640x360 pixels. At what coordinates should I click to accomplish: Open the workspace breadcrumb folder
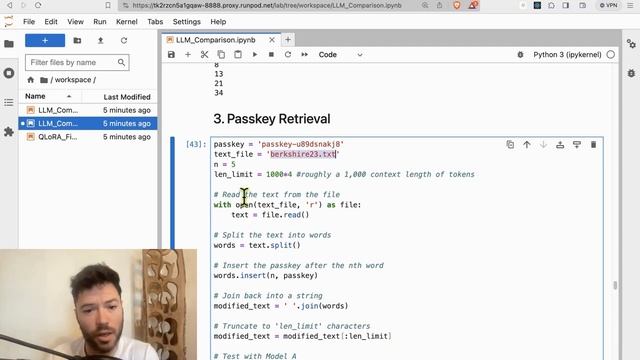pyautogui.click(x=73, y=80)
